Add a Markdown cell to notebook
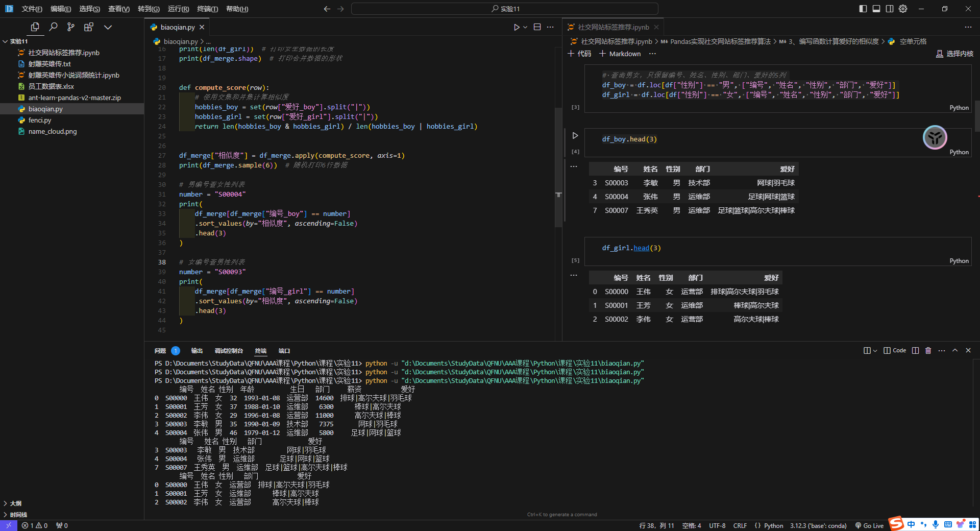The image size is (980, 531). tap(620, 54)
